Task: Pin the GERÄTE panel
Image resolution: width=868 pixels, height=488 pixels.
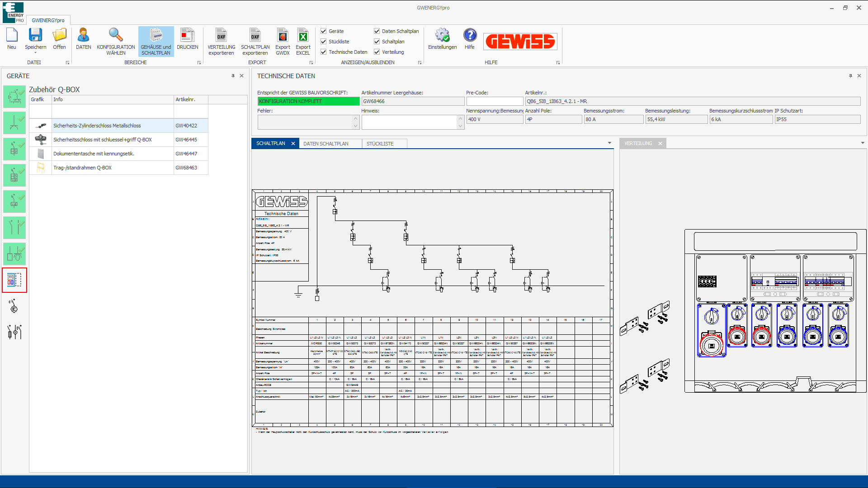Action: (x=233, y=76)
